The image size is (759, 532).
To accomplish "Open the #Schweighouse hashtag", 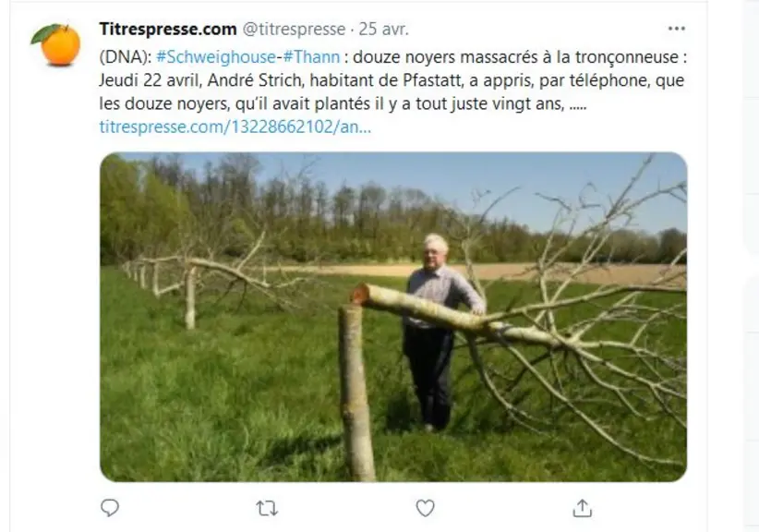I will point(216,57).
